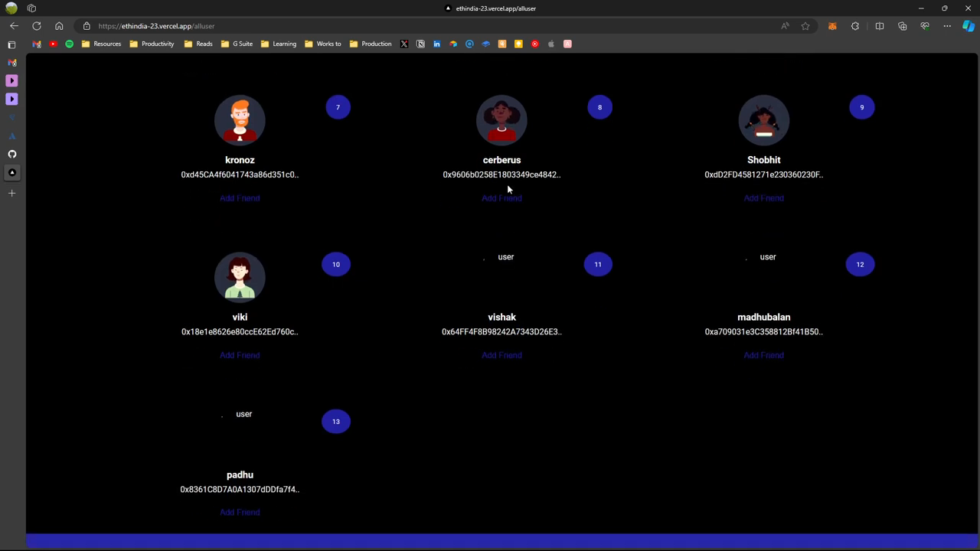Open the Settings and more ellipsis menu
This screenshot has height=551, width=980.
click(947, 26)
